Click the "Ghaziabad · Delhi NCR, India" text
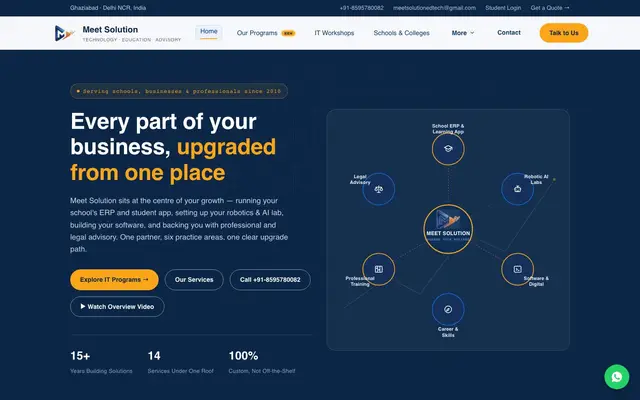This screenshot has width=640, height=400. click(108, 8)
